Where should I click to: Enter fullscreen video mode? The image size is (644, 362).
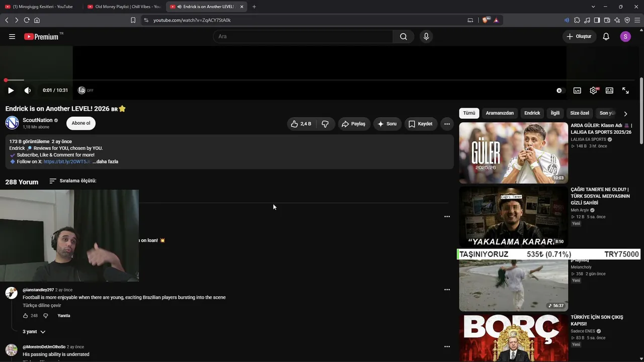point(625,90)
